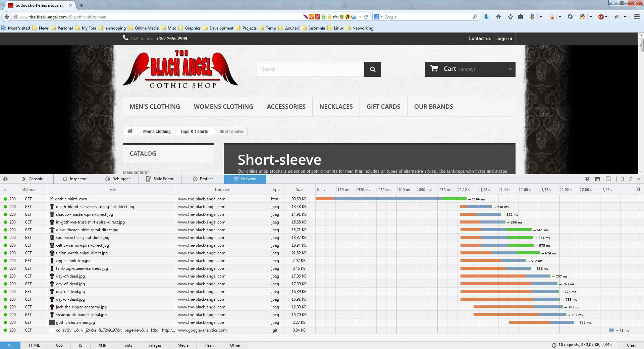
Task: Filter requests by CSS
Action: [x=59, y=345]
